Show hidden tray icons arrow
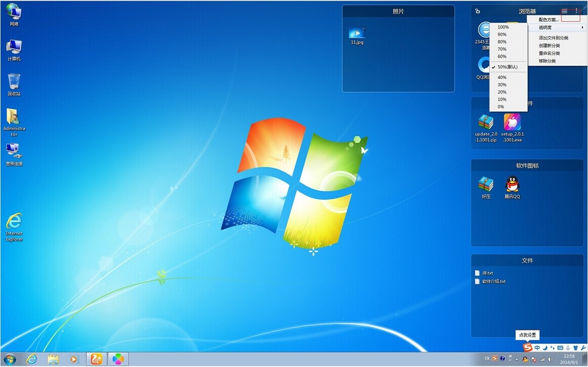This screenshot has height=367, width=588. 517,359
